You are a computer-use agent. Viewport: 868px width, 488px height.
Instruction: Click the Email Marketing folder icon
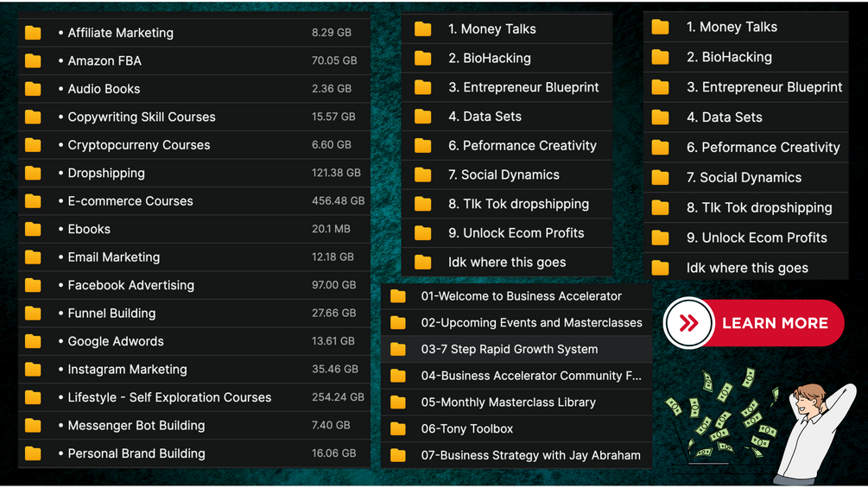(33, 257)
